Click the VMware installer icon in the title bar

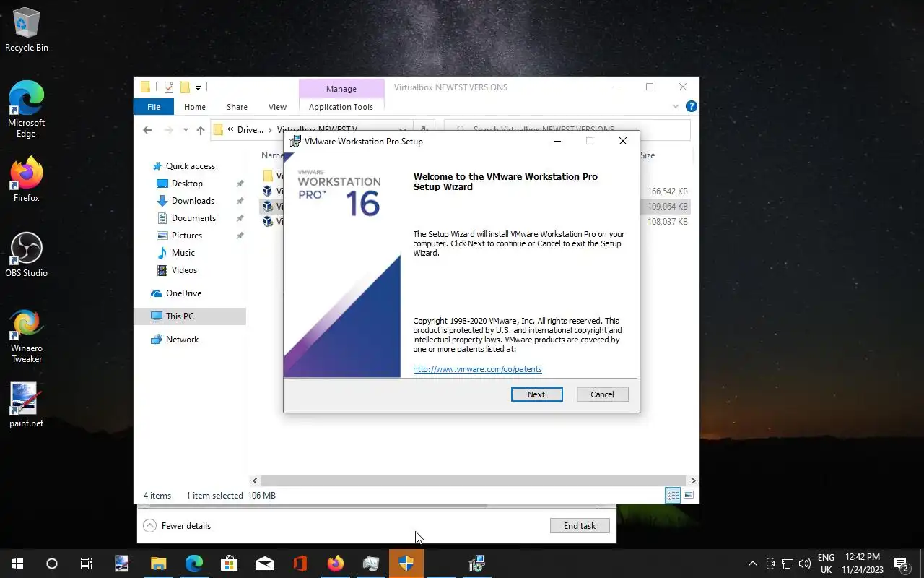(295, 142)
